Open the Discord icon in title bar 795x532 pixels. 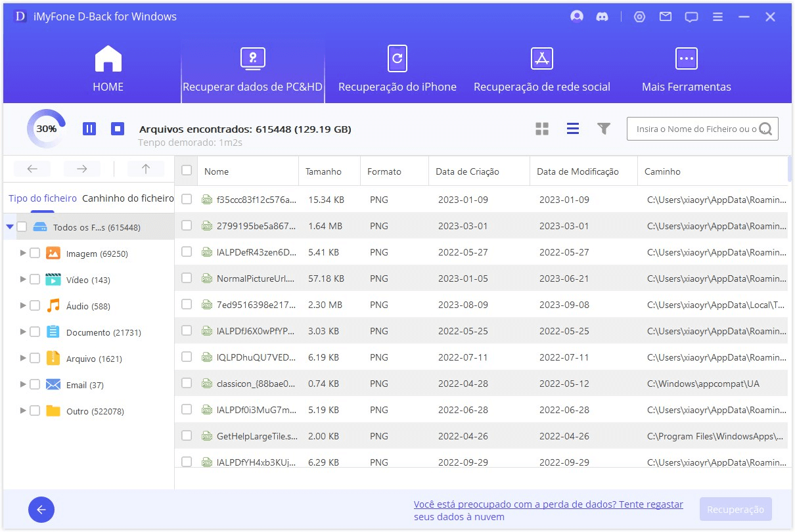tap(602, 17)
